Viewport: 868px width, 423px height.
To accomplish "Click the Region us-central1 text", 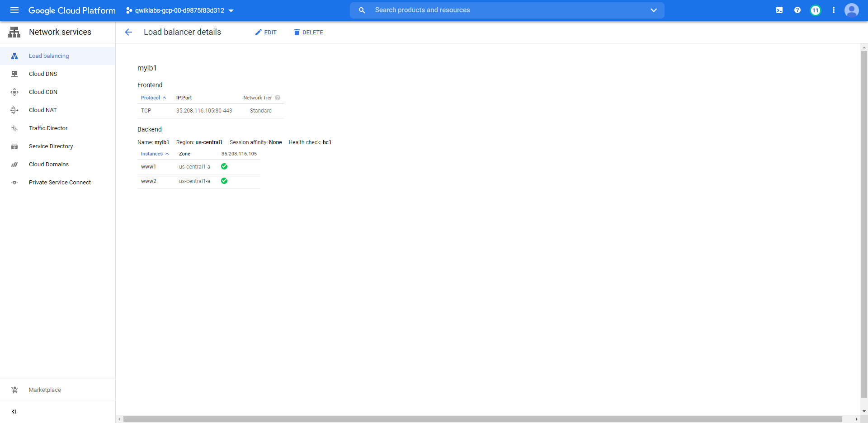I will 199,142.
